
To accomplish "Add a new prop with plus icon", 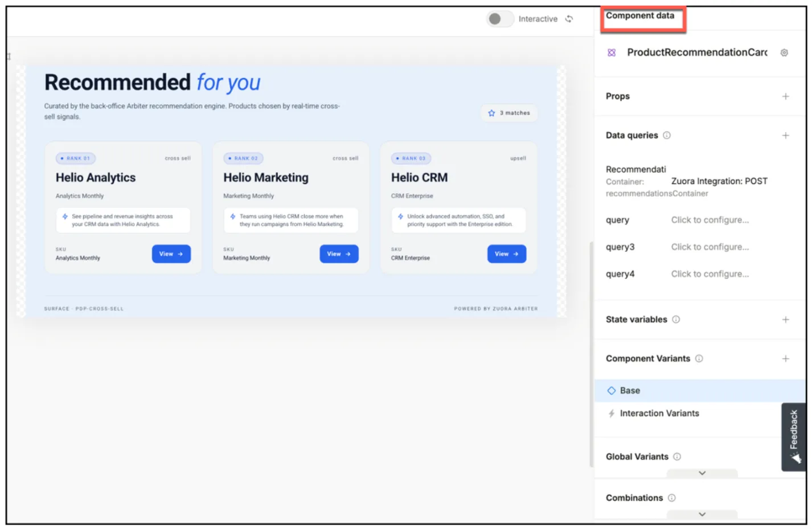I will tap(785, 96).
